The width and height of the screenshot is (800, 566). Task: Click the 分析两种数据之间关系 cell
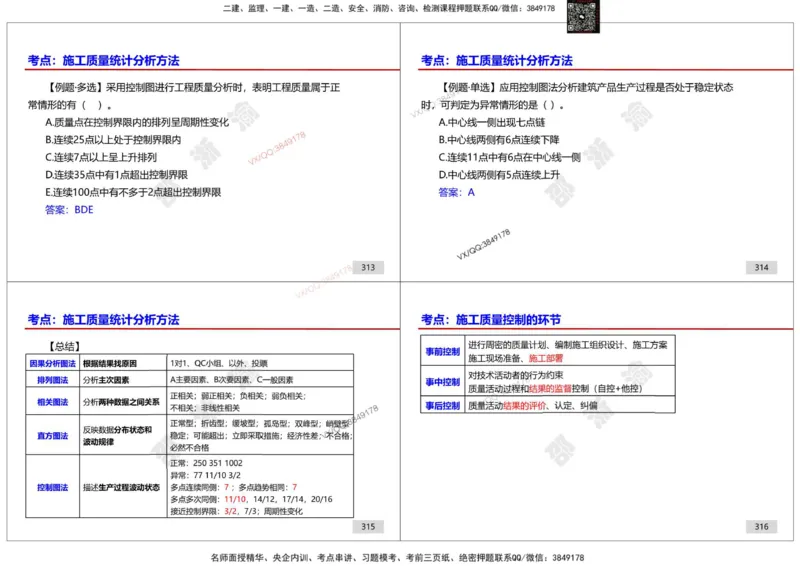tap(123, 402)
